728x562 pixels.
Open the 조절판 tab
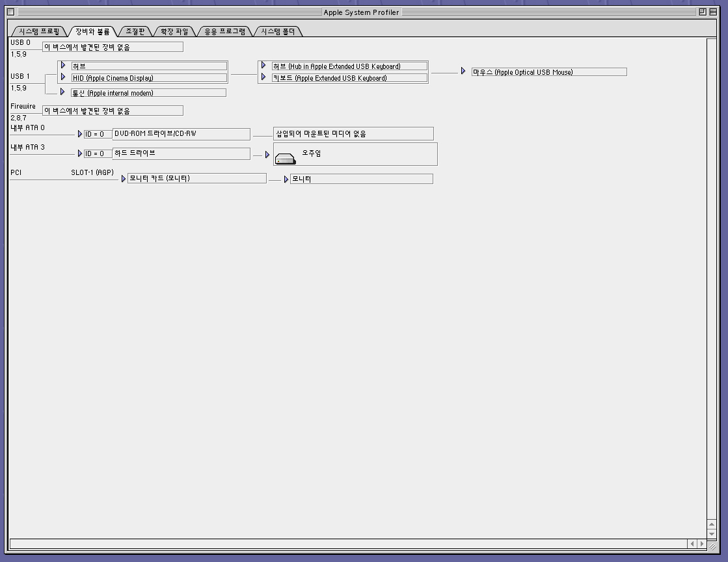point(135,31)
